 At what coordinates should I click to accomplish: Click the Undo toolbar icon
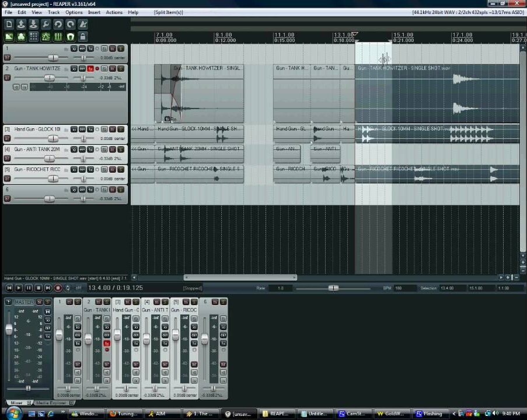pos(58,24)
